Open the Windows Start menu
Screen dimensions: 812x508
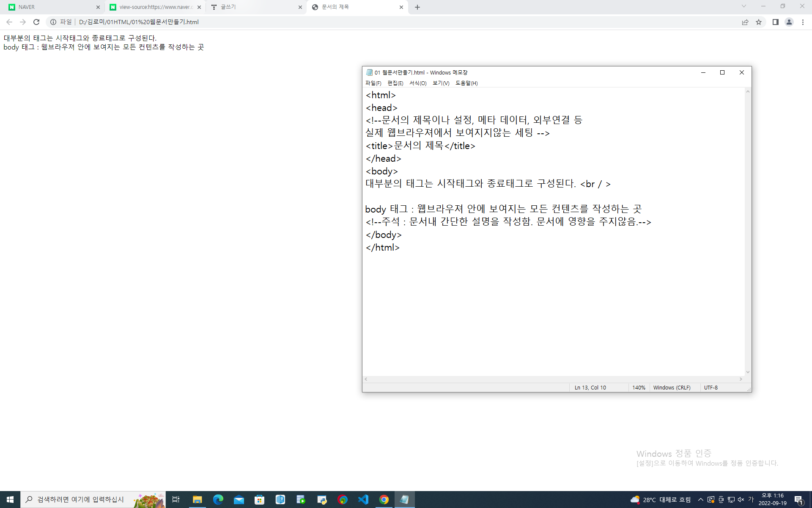[x=10, y=500]
